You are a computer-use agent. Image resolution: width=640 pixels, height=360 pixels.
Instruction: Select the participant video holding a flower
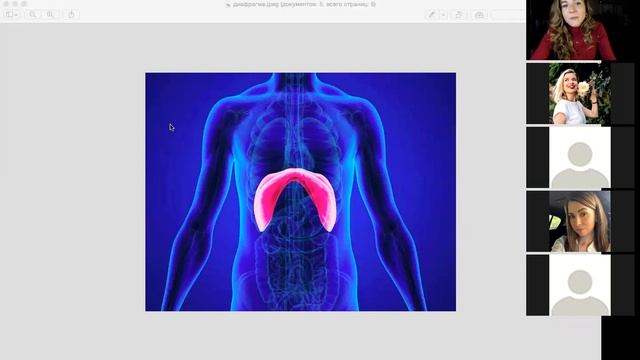click(x=580, y=93)
